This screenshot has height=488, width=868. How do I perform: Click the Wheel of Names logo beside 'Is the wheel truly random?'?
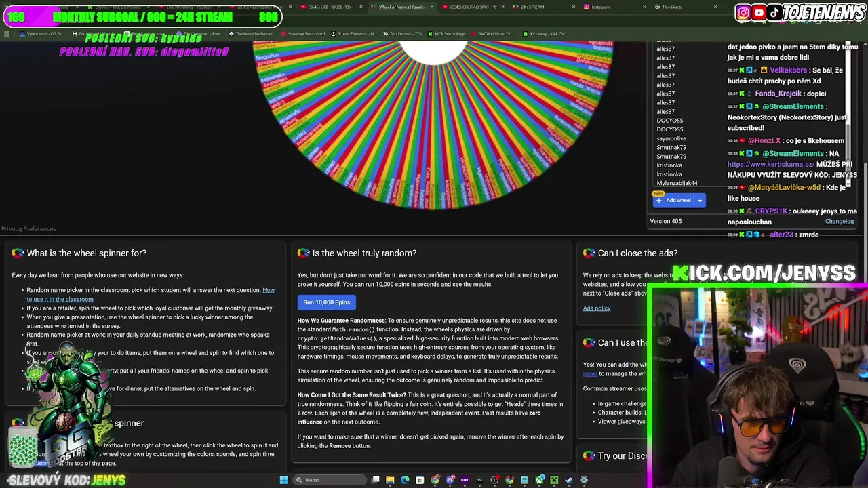pos(303,253)
